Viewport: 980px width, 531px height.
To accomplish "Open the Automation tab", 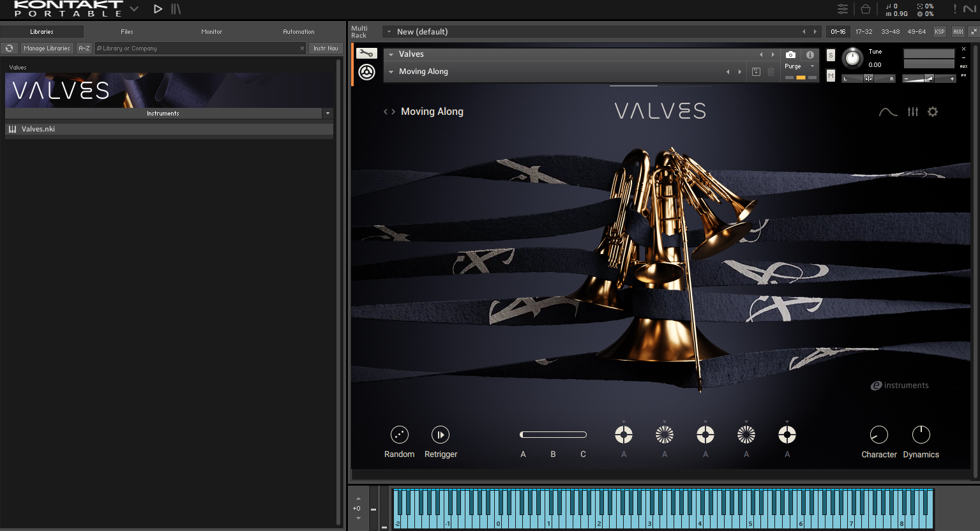I will [298, 32].
